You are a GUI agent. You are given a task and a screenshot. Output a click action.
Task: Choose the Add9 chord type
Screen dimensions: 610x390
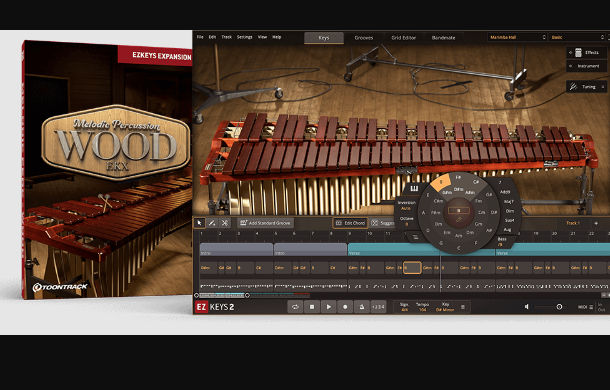tap(505, 192)
